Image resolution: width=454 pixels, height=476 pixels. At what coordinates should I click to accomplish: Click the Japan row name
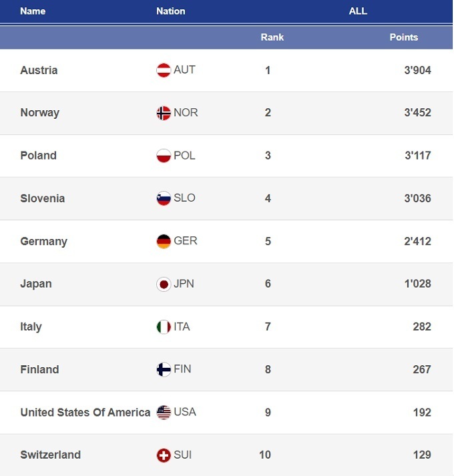35,284
